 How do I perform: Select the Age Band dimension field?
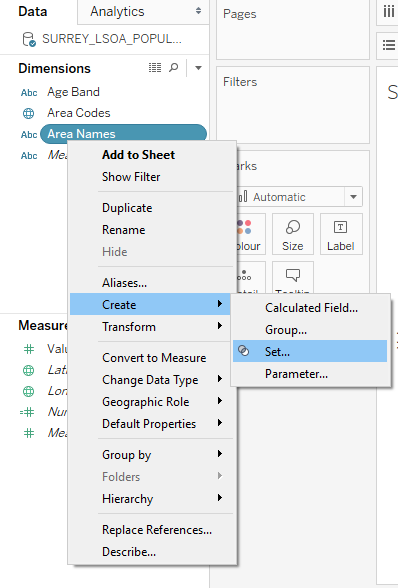[73, 92]
